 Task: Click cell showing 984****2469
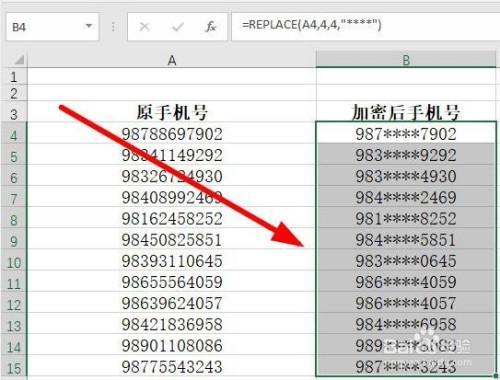[406, 197]
